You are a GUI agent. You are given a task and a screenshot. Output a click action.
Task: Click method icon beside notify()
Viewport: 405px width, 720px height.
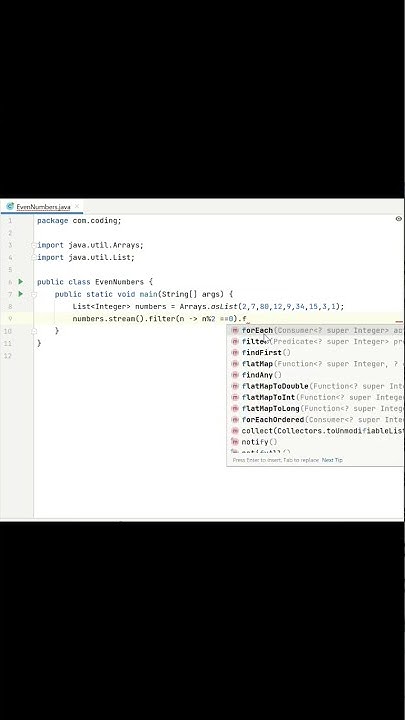[x=235, y=442]
